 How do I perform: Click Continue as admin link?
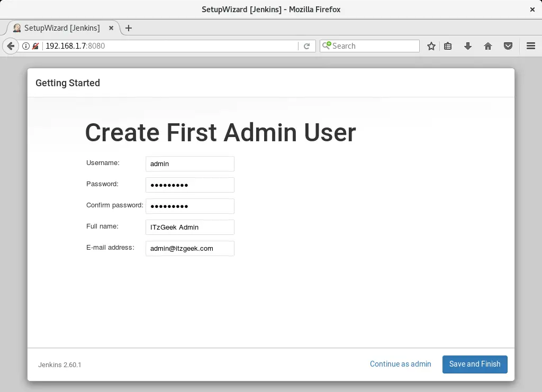400,364
